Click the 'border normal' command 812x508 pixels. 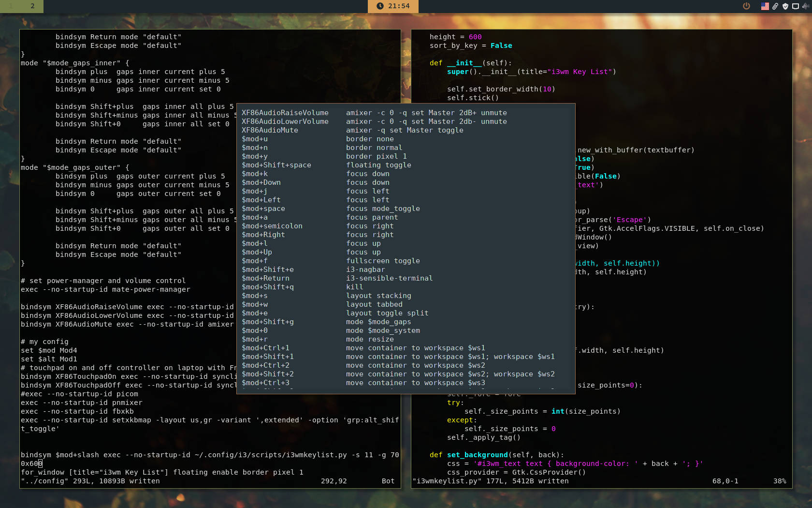coord(374,148)
